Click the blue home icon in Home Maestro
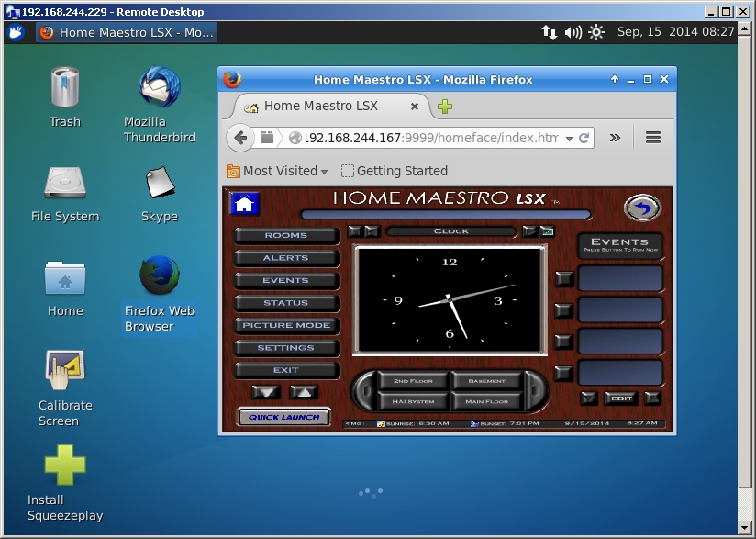Screen dimensions: 756x539 [x=244, y=204]
